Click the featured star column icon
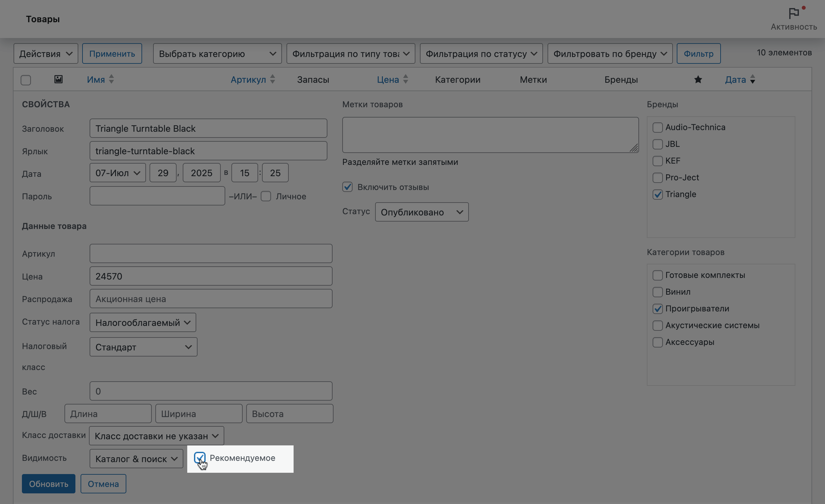 [x=698, y=80]
